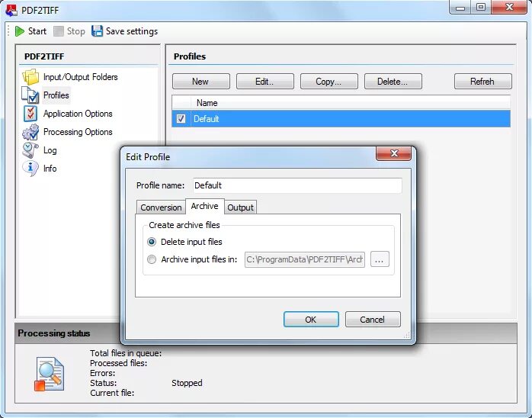The image size is (532, 418).
Task: Click the Processing Options gears icon
Action: 30,132
